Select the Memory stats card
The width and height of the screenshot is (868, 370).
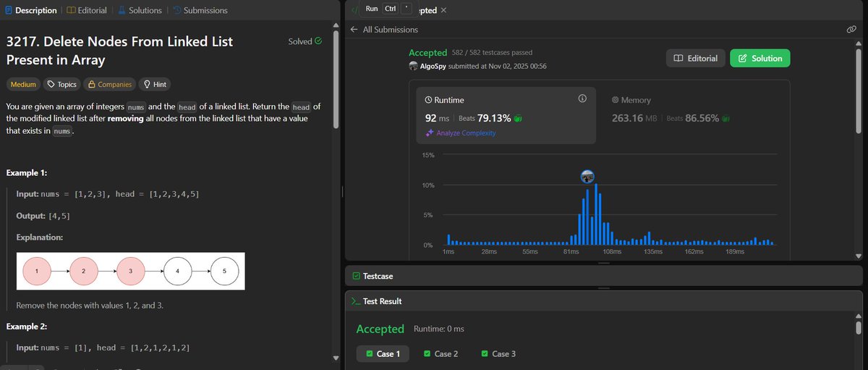[694, 116]
